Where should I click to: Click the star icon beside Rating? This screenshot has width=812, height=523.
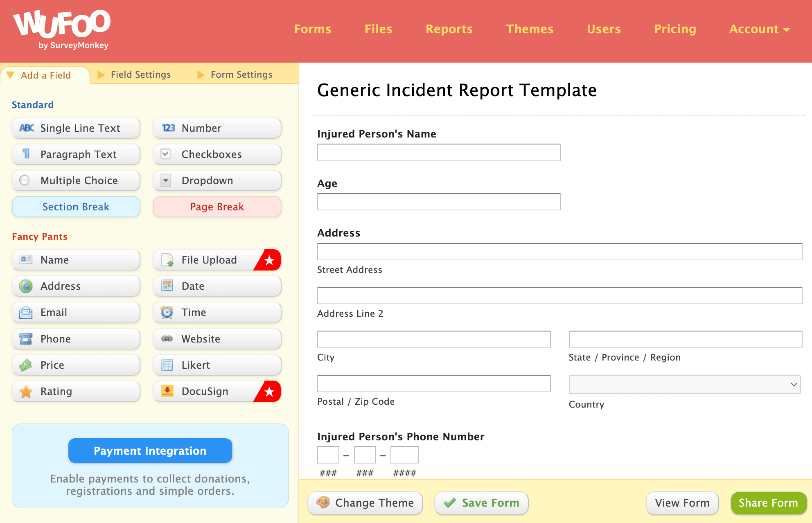click(x=26, y=391)
